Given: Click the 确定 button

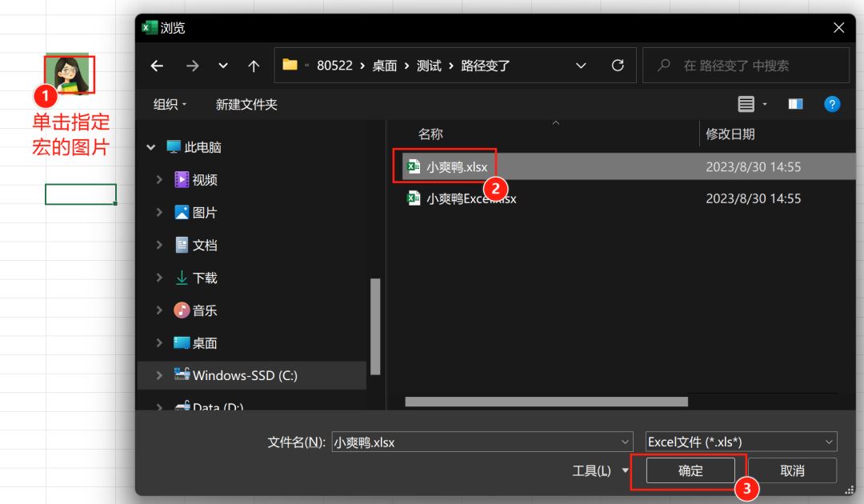Looking at the screenshot, I should [690, 470].
